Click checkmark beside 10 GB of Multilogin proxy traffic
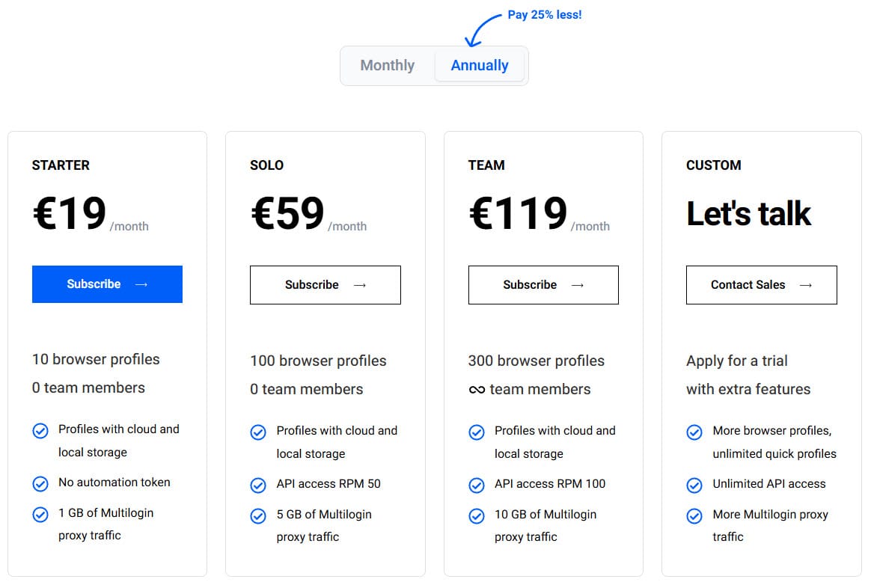This screenshot has height=588, width=871. pos(477,516)
